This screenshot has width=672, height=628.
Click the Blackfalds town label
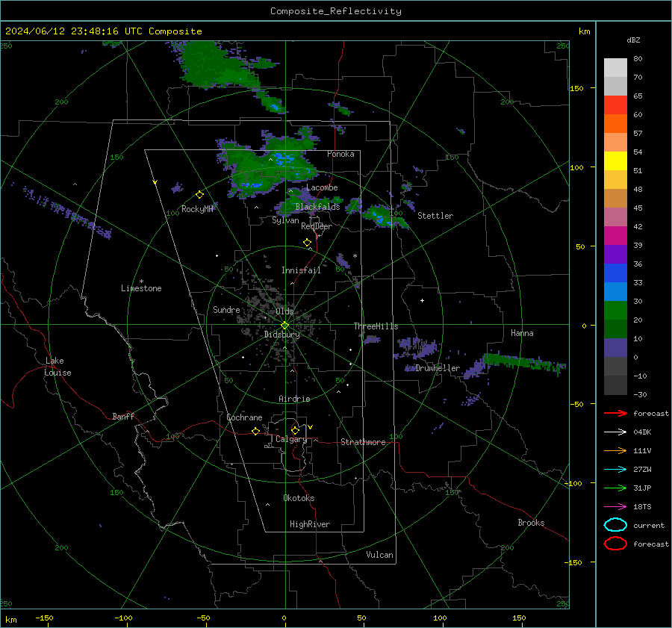pos(317,207)
